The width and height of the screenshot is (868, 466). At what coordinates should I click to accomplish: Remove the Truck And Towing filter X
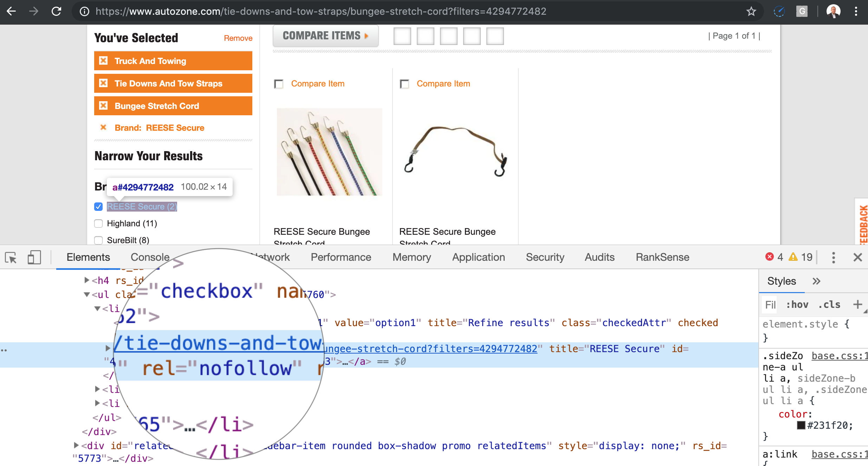coord(103,61)
